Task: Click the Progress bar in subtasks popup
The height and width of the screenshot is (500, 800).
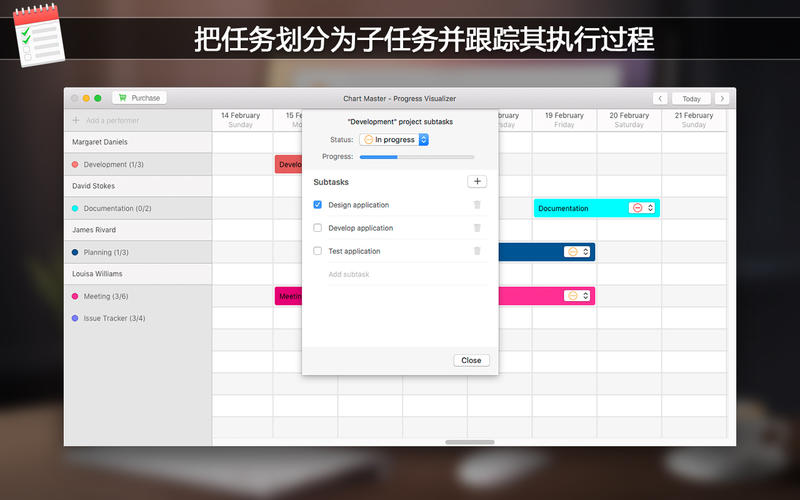Action: (x=417, y=157)
